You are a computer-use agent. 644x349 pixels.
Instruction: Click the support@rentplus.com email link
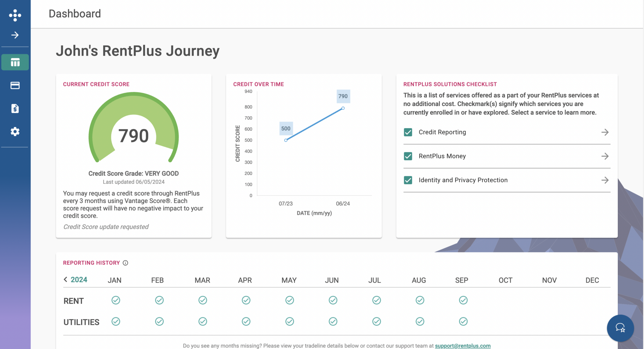pos(463,346)
